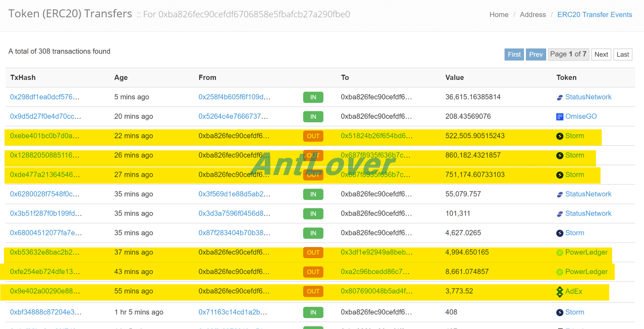Image resolution: width=644 pixels, height=329 pixels.
Task: Open recipient address 0x51824b26f654bd6
Action: 376,136
